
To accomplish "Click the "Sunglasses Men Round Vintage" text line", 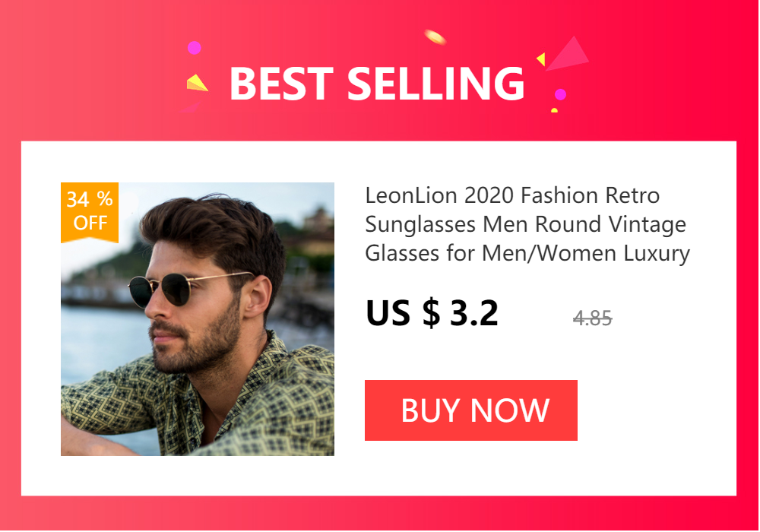I will coord(525,225).
